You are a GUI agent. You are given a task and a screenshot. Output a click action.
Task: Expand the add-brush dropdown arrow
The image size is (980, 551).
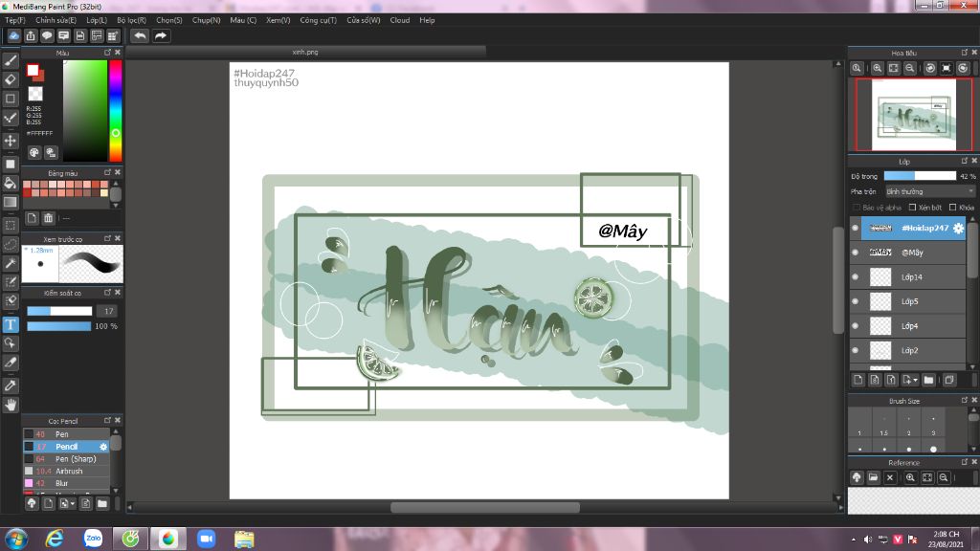73,503
